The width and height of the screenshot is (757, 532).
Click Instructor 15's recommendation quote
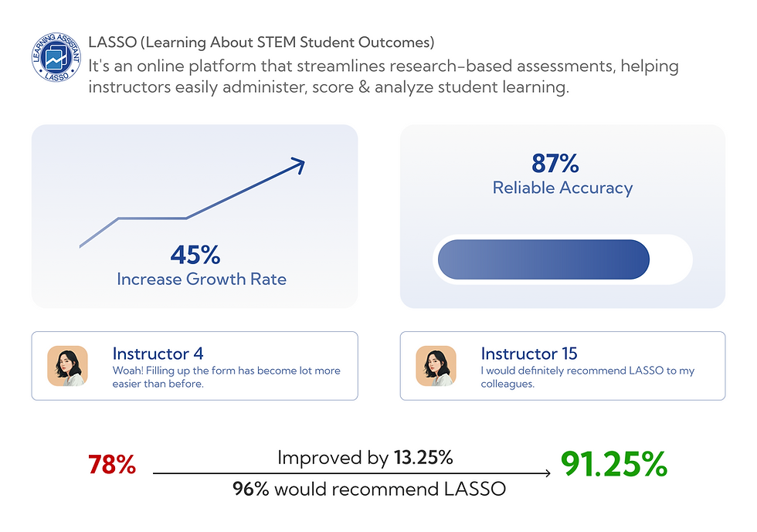(587, 378)
